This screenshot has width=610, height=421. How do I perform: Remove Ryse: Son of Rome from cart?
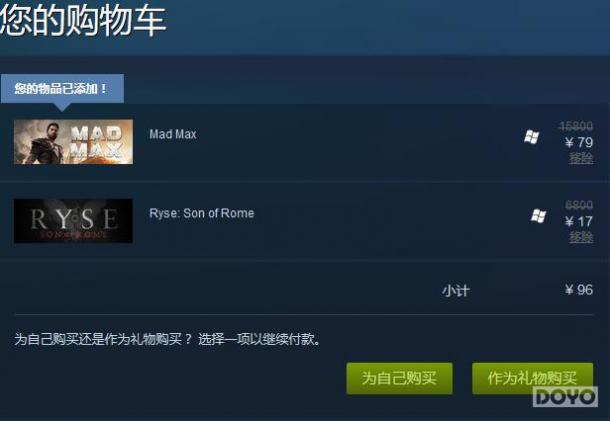pyautogui.click(x=581, y=237)
